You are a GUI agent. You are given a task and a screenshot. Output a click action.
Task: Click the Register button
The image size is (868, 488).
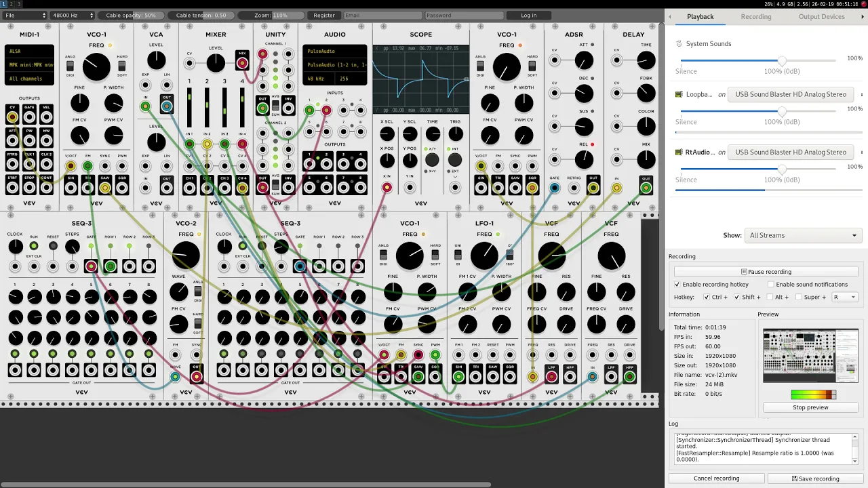pyautogui.click(x=324, y=15)
